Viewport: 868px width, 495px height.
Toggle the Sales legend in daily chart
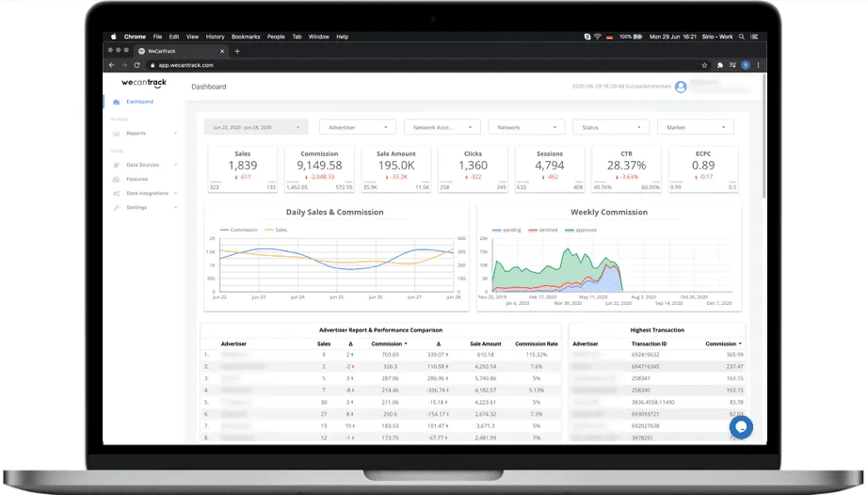tap(276, 230)
